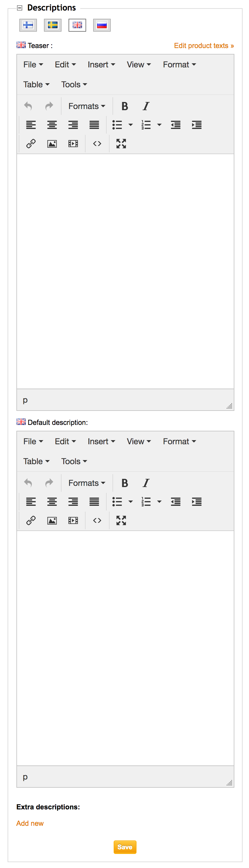This screenshot has height=868, width=249.
Task: Toggle Bold in Default description editor
Action: (x=125, y=483)
